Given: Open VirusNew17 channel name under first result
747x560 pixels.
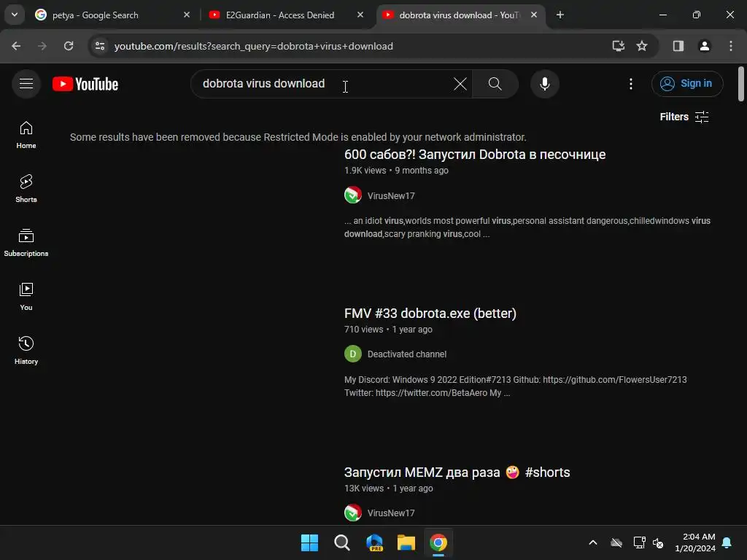Looking at the screenshot, I should click(391, 195).
